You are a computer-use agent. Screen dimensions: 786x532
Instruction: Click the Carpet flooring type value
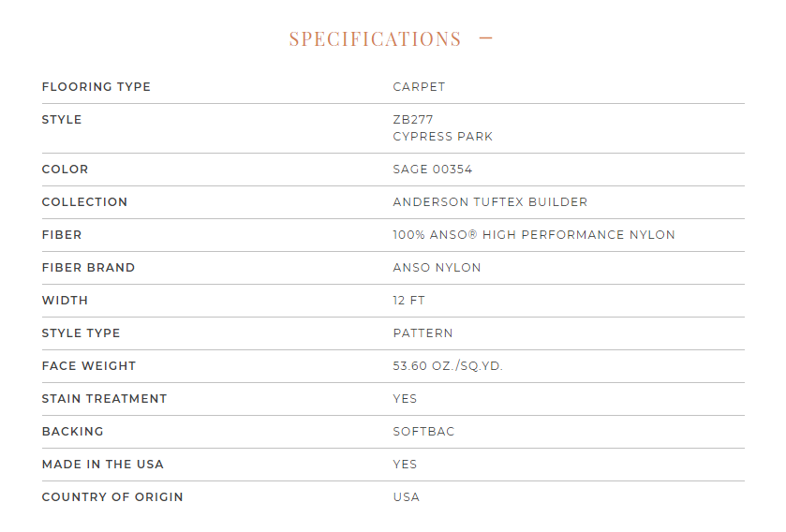tap(419, 87)
